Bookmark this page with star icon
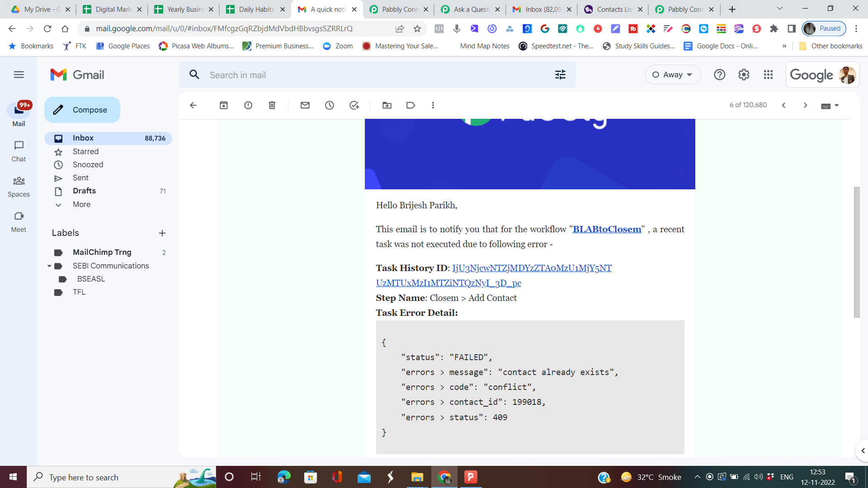The image size is (868, 488). (x=417, y=28)
